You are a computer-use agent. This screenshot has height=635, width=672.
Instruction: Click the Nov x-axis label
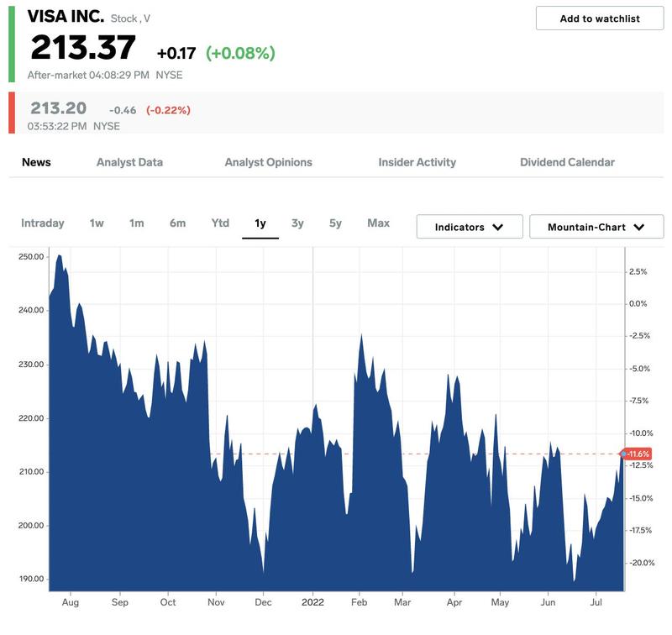click(x=216, y=602)
